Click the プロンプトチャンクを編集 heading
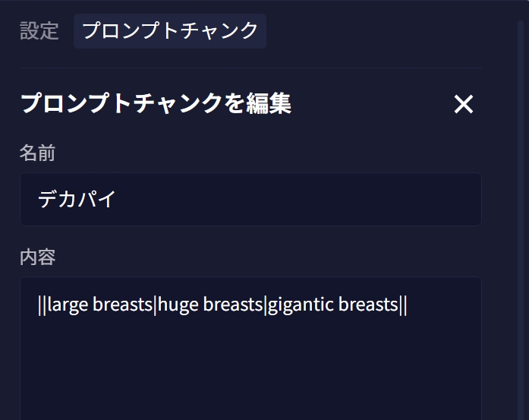 [x=156, y=103]
